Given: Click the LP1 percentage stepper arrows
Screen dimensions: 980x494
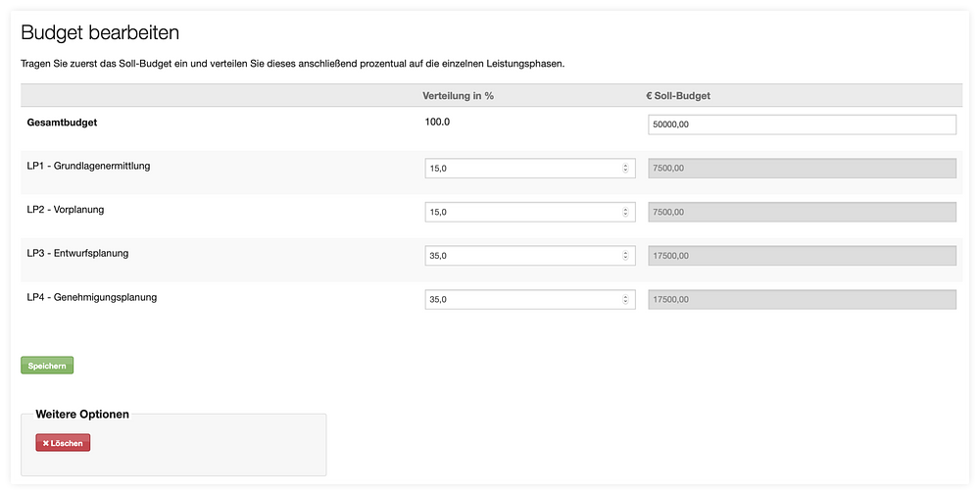Looking at the screenshot, I should (x=625, y=169).
